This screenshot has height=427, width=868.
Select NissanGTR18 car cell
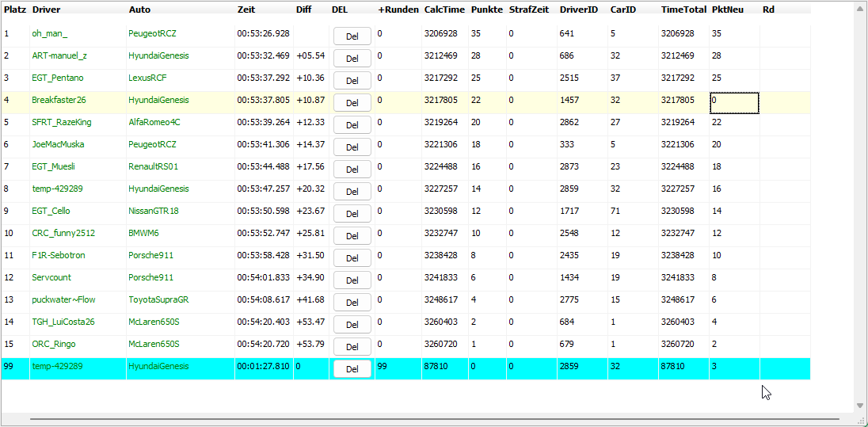[154, 211]
